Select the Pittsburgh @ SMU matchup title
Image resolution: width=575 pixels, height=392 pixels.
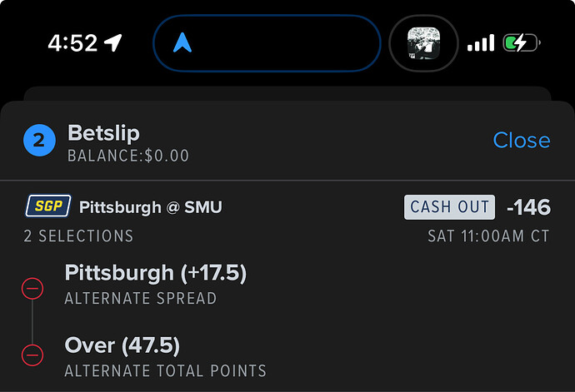coord(151,207)
